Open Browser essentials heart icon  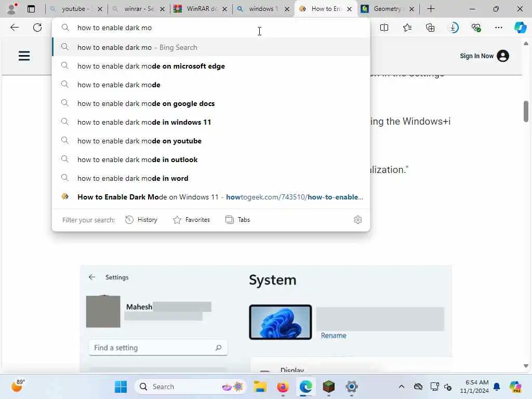click(x=476, y=28)
